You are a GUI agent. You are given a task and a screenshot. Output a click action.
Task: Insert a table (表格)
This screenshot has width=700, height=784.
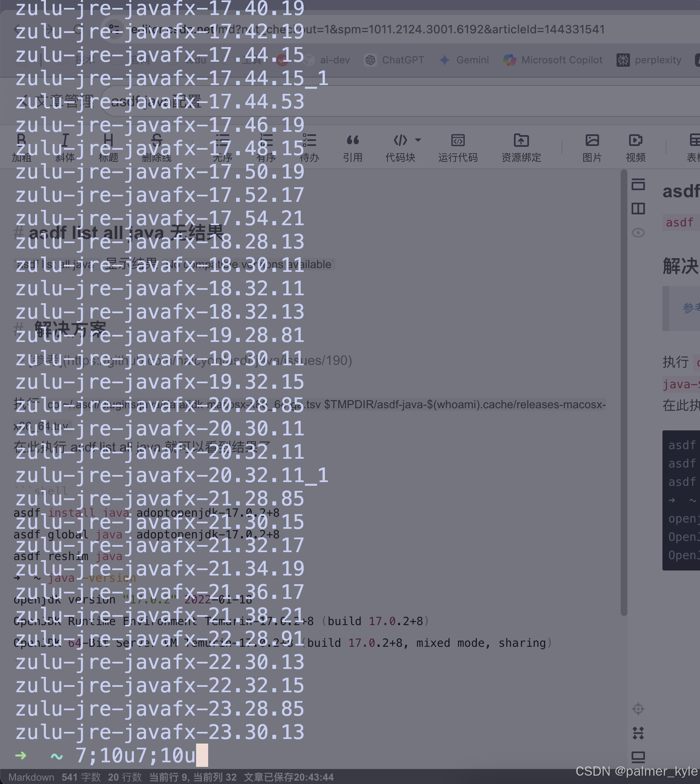point(693,147)
